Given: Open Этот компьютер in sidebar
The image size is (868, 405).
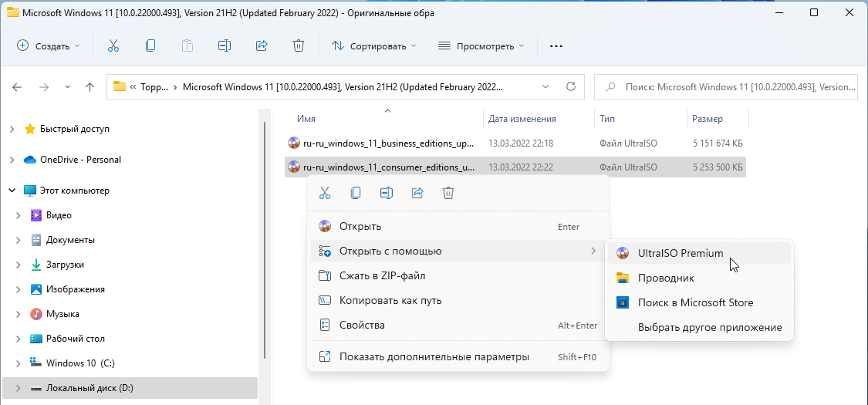Looking at the screenshot, I should pos(75,191).
